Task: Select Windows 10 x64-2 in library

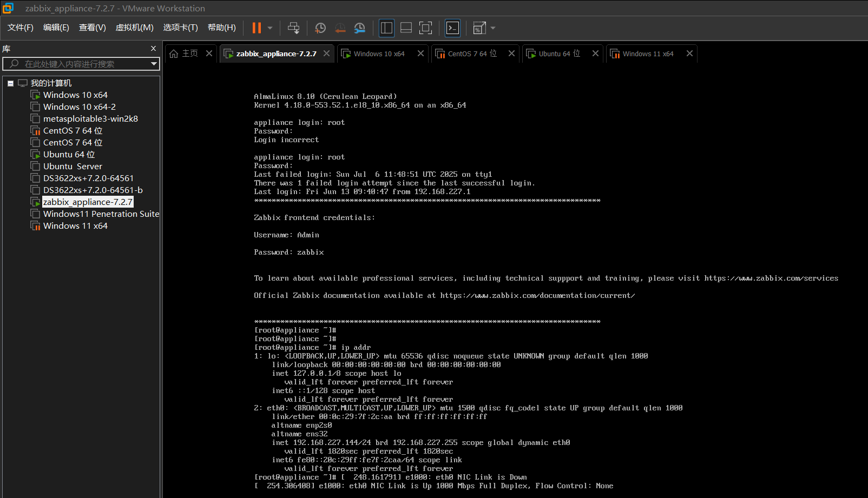Action: 80,107
